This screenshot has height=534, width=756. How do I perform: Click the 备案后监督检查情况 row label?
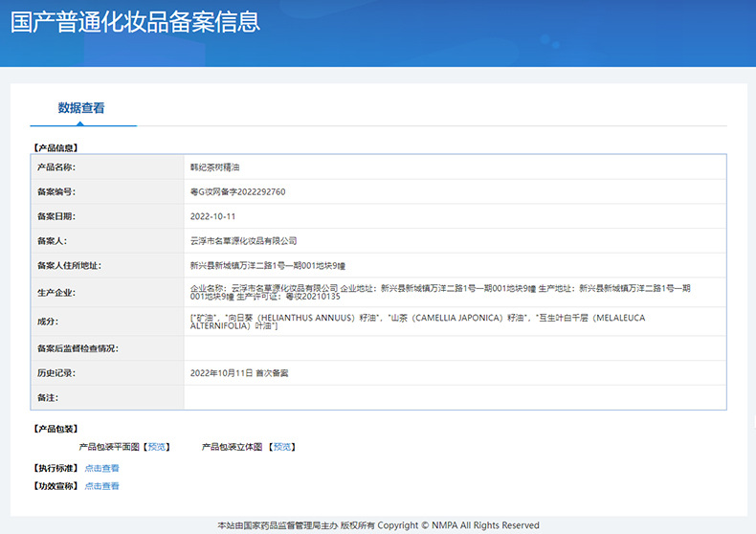pyautogui.click(x=77, y=348)
